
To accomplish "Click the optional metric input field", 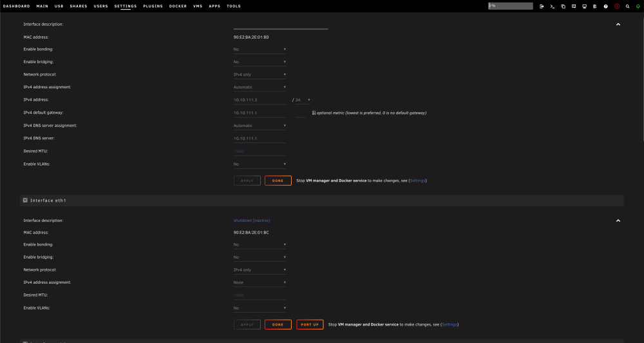I will coord(301,113).
